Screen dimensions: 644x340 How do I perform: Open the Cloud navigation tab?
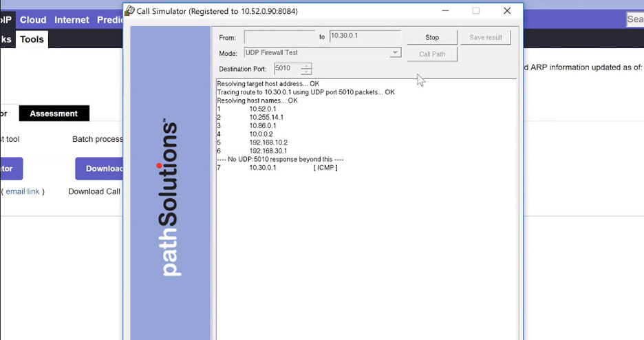click(33, 20)
